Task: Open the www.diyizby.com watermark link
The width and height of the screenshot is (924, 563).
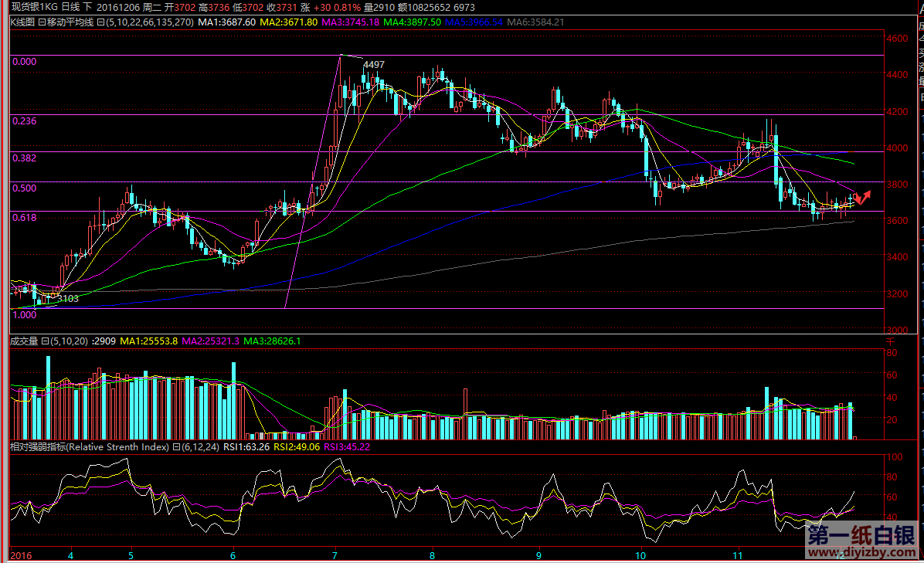Action: click(861, 554)
